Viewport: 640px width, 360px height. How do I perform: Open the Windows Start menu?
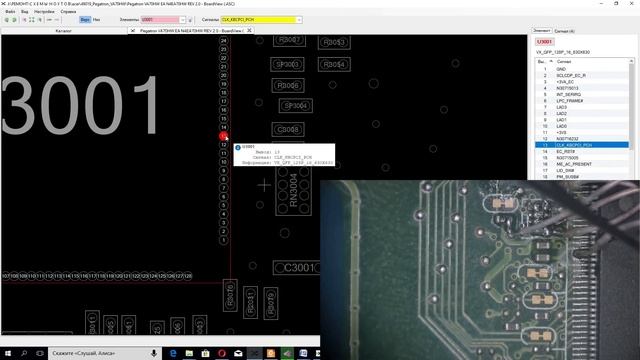coord(8,353)
